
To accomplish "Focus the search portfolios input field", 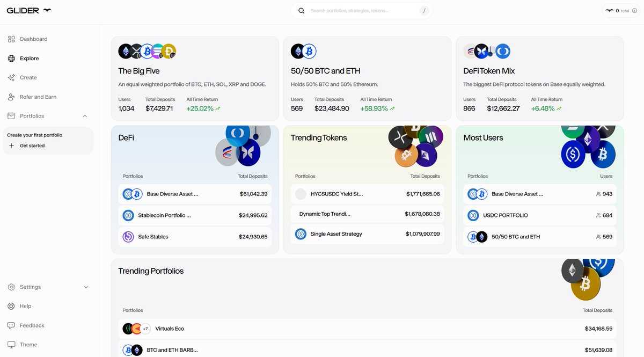I will (360, 11).
